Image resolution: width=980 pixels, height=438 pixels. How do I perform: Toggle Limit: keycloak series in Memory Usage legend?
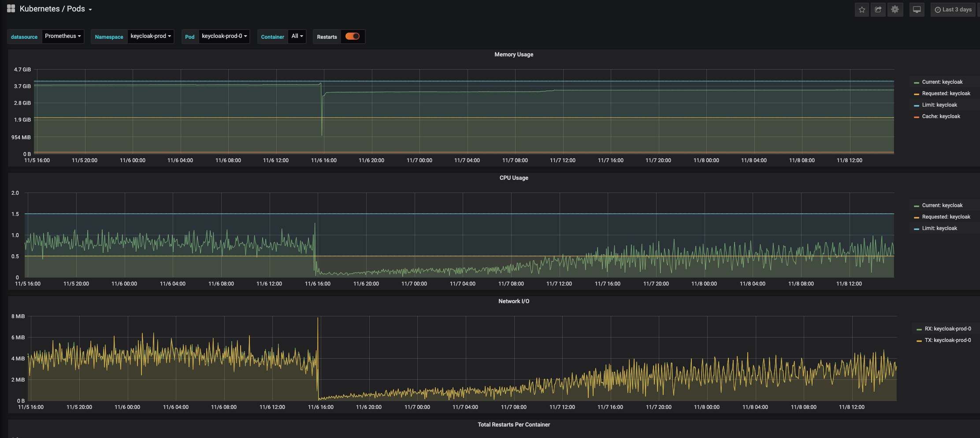click(939, 105)
